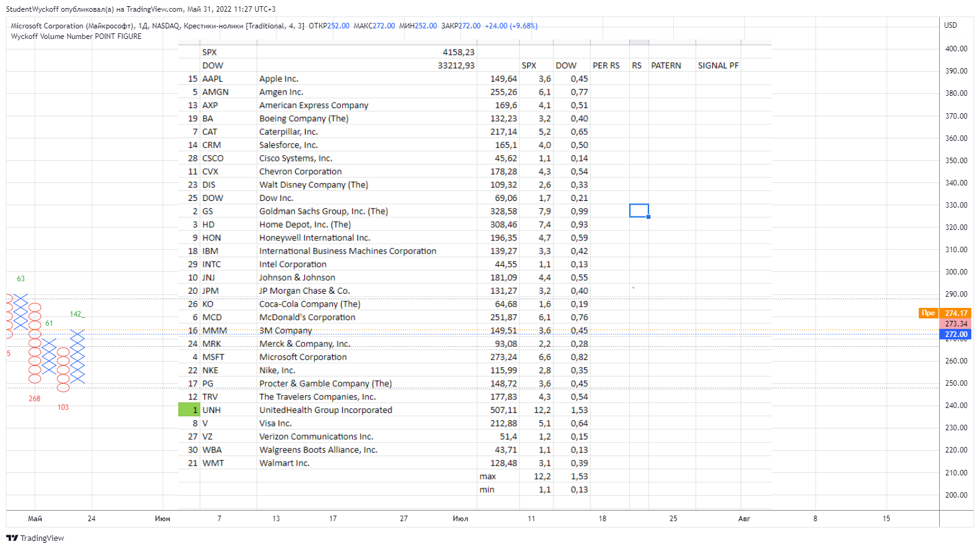Image resolution: width=980 pixels, height=549 pixels.
Task: Click the red volume number 268 on chart
Action: tap(35, 399)
